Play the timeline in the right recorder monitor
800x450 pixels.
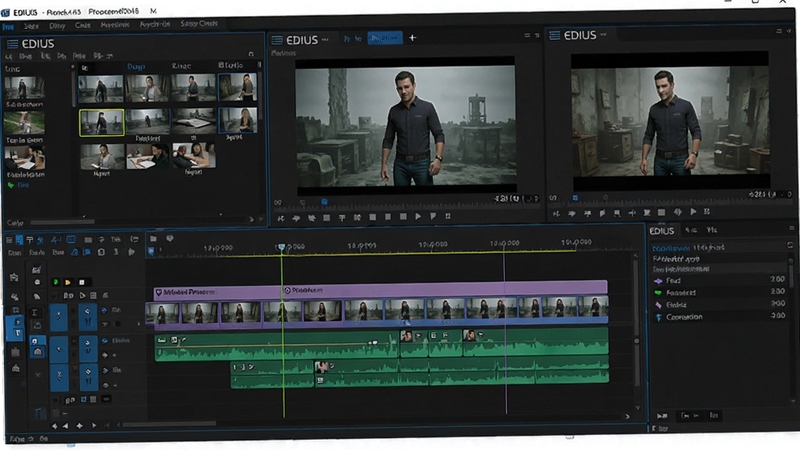[693, 211]
